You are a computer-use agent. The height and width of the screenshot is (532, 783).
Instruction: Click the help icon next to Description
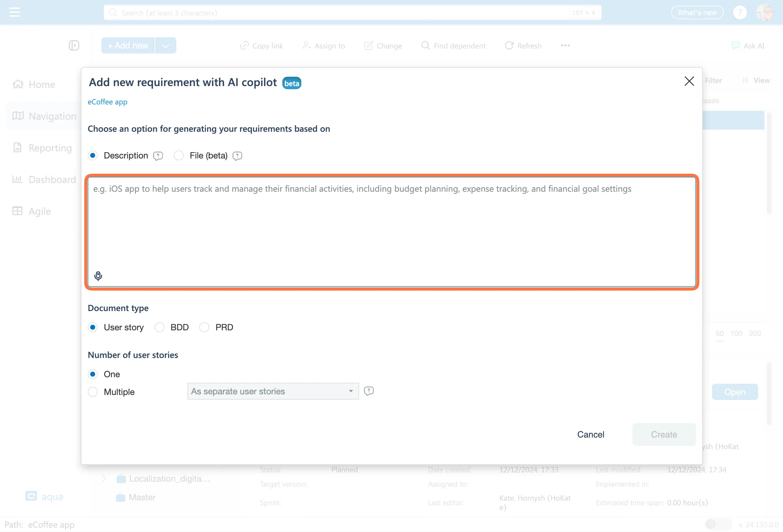point(158,156)
